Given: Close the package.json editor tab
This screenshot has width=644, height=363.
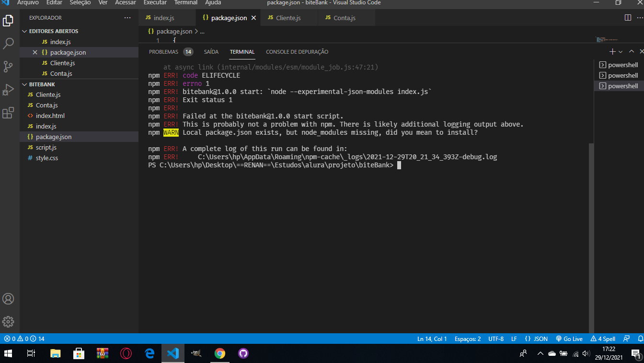Looking at the screenshot, I should pos(253,18).
